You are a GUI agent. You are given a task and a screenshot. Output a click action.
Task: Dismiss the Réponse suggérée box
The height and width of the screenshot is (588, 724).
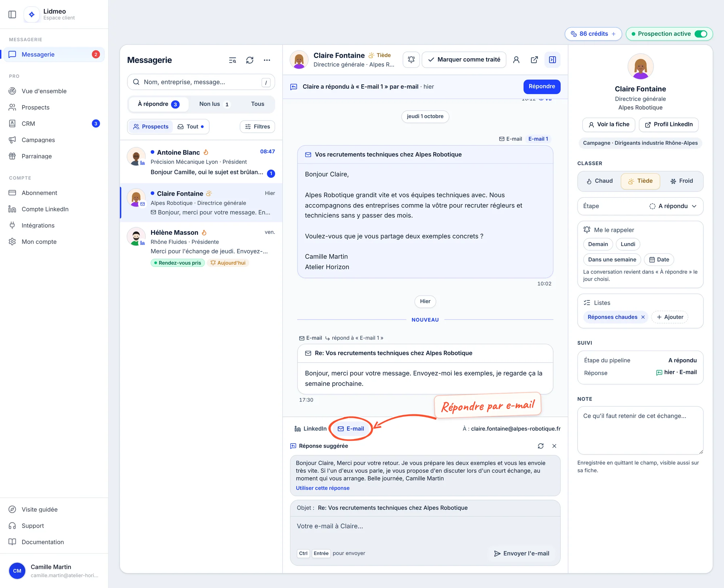(554, 446)
